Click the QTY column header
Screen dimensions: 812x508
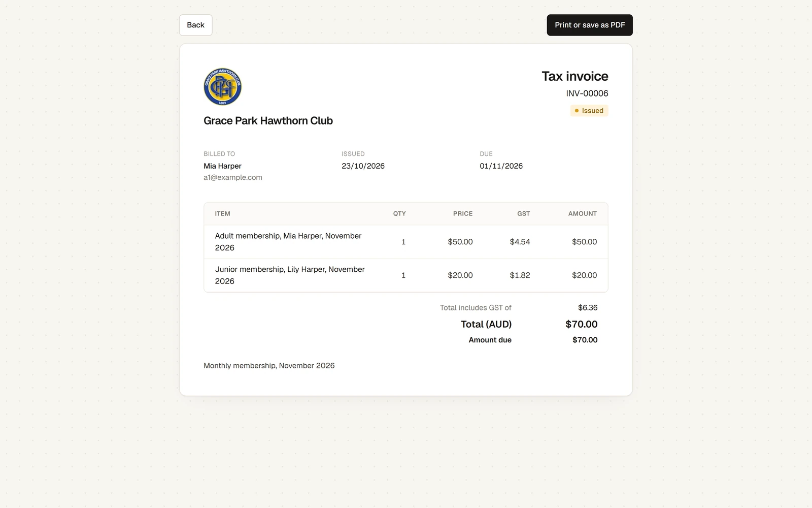(x=399, y=214)
